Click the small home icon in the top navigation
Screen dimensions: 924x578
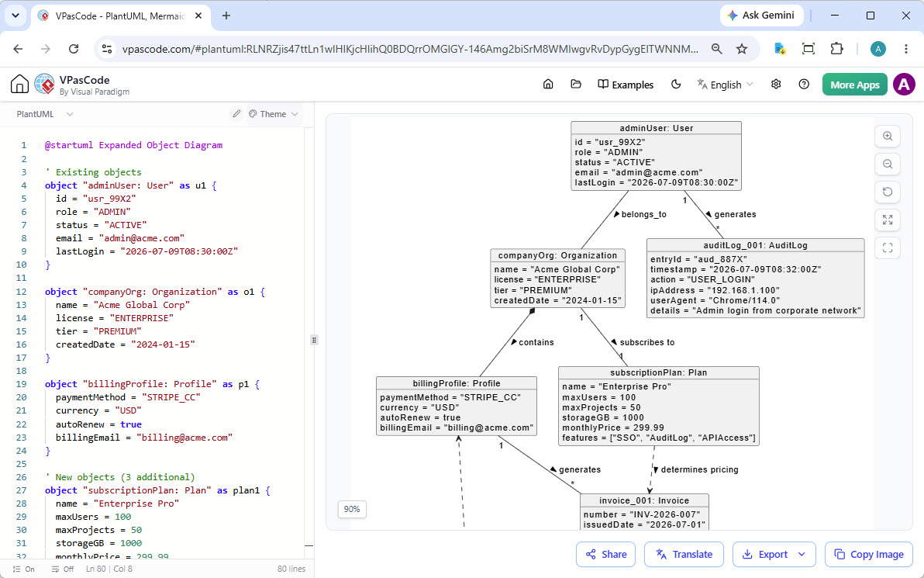[x=548, y=85]
